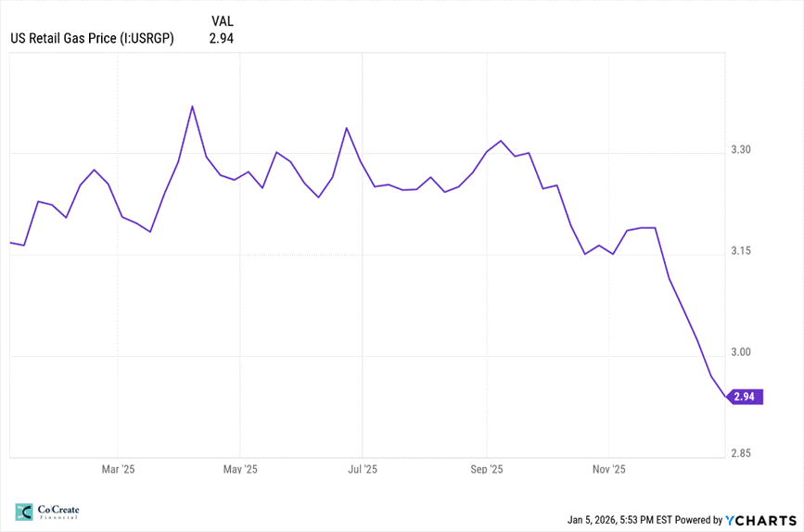804x532 pixels.
Task: Click the US Retail Gas Price legend label
Action: tap(93, 38)
